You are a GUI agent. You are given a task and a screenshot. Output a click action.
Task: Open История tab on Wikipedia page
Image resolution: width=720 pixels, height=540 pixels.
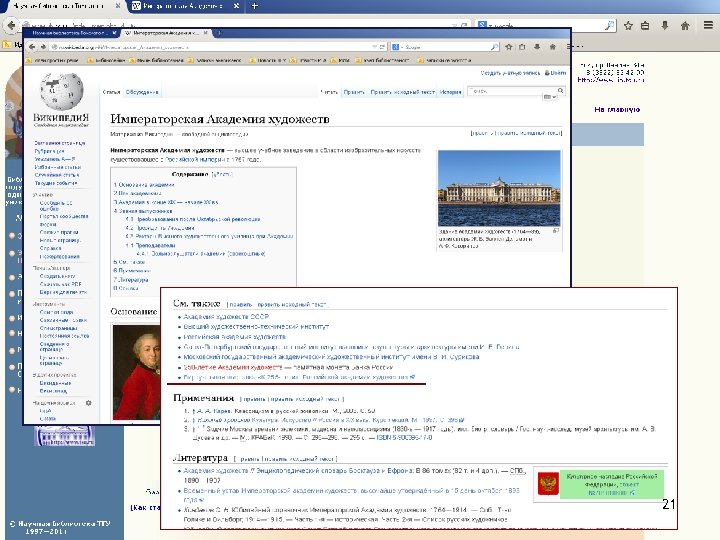click(450, 92)
